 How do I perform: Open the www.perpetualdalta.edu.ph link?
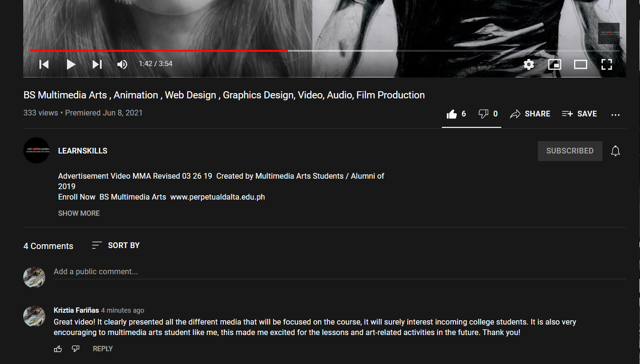click(218, 197)
